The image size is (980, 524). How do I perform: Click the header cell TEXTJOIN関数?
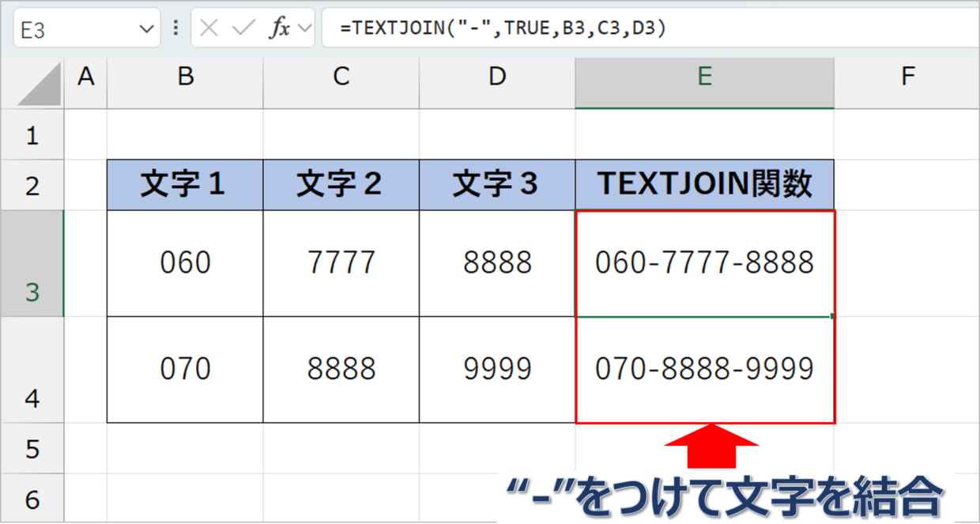coord(705,185)
